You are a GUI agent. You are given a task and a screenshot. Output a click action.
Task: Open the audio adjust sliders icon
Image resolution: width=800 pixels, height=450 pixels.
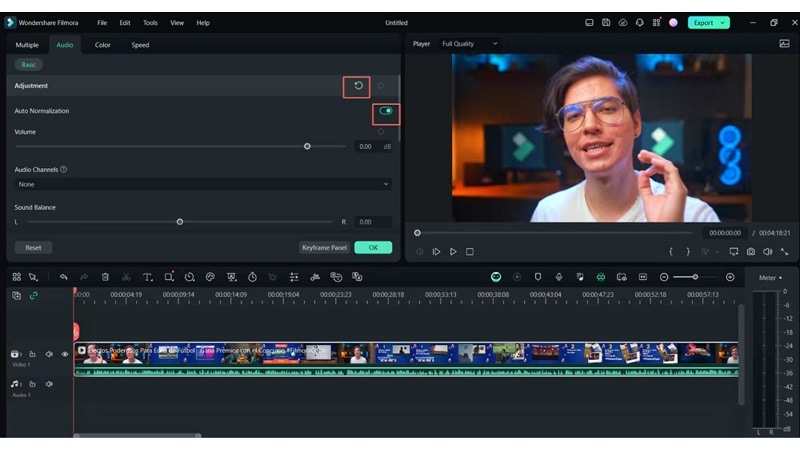click(294, 277)
